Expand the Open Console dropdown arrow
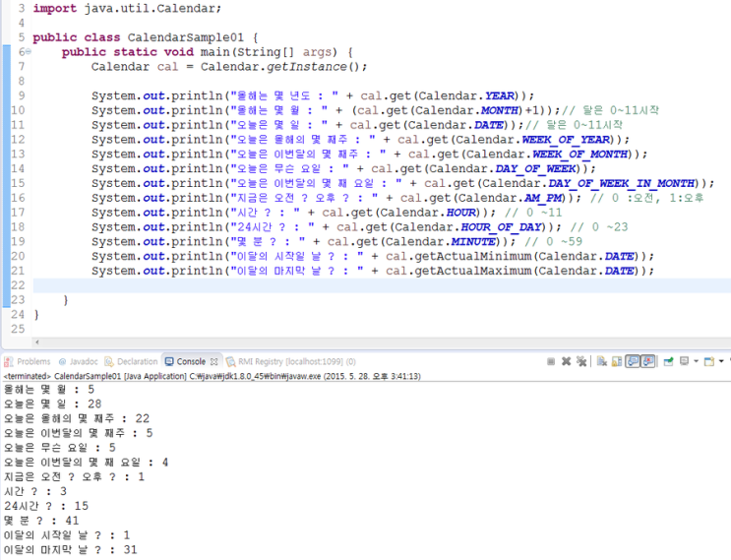 pyautogui.click(x=722, y=362)
